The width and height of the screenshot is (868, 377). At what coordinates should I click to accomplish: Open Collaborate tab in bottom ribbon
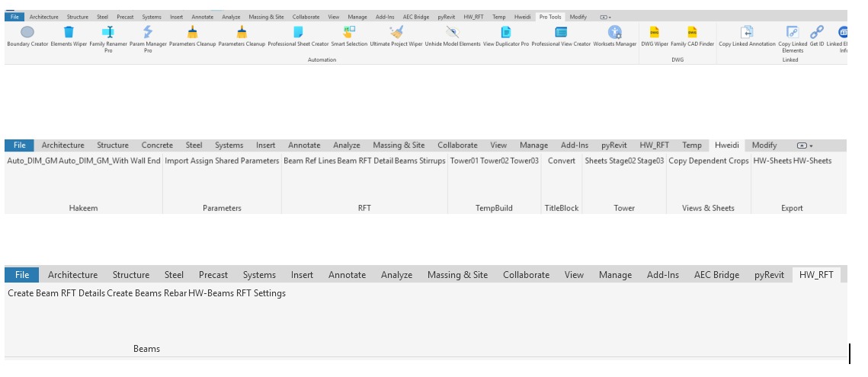(x=526, y=275)
